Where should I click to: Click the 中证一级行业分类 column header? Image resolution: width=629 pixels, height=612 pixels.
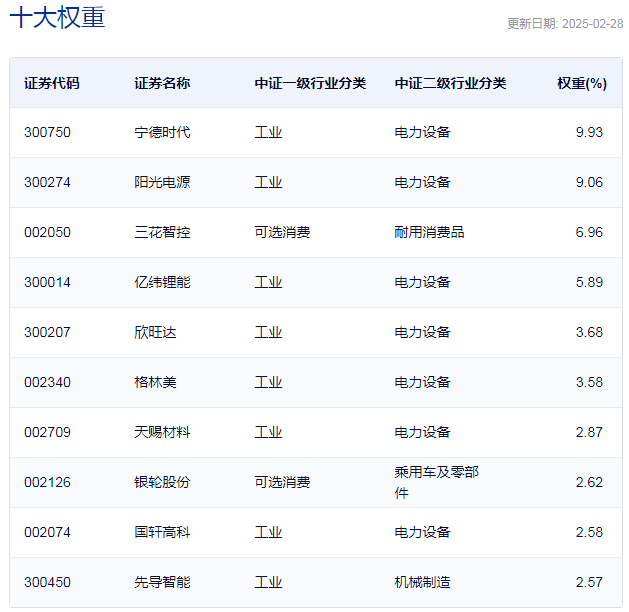point(310,83)
